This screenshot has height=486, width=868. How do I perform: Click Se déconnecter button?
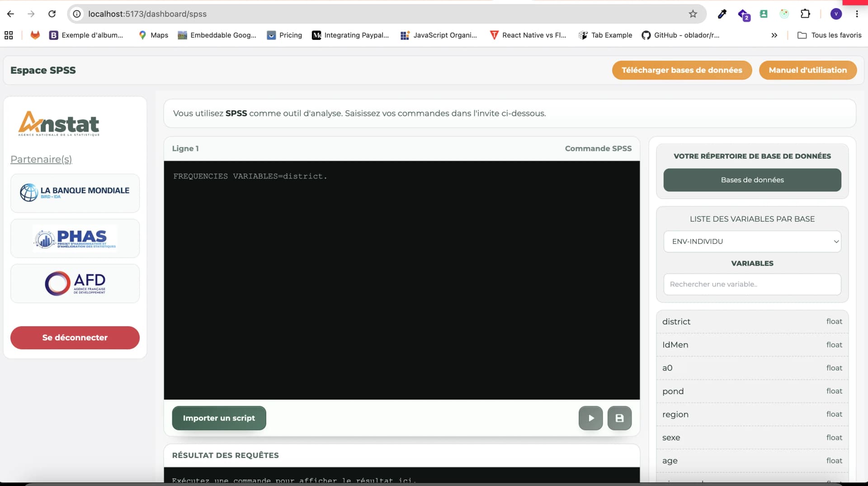75,338
